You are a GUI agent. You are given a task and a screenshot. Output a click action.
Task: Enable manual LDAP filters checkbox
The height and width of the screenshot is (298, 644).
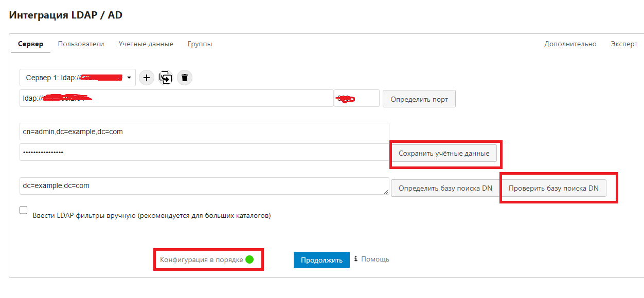point(24,210)
